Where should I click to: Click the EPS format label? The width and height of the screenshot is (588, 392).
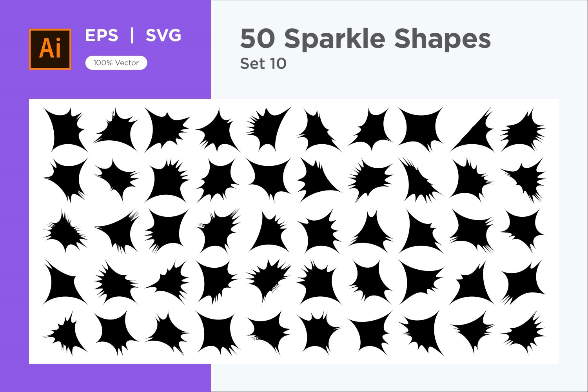pos(102,35)
